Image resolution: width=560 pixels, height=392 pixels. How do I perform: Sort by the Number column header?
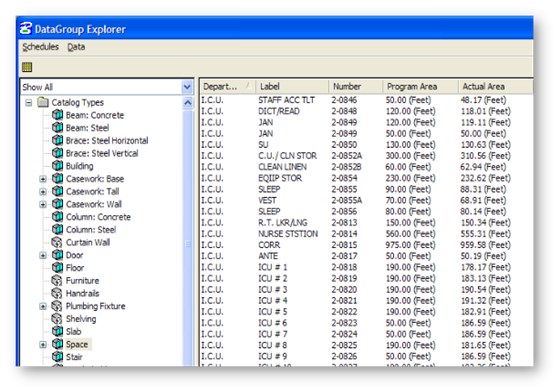point(355,86)
